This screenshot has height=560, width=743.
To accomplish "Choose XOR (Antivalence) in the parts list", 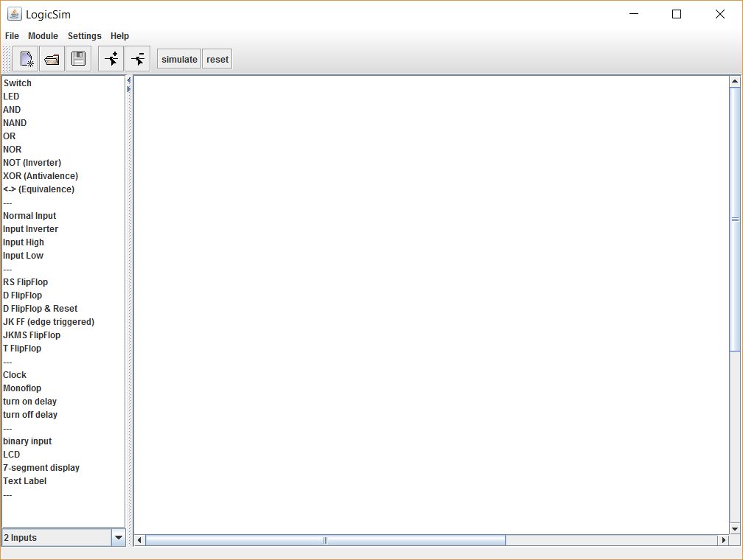I will coord(41,176).
